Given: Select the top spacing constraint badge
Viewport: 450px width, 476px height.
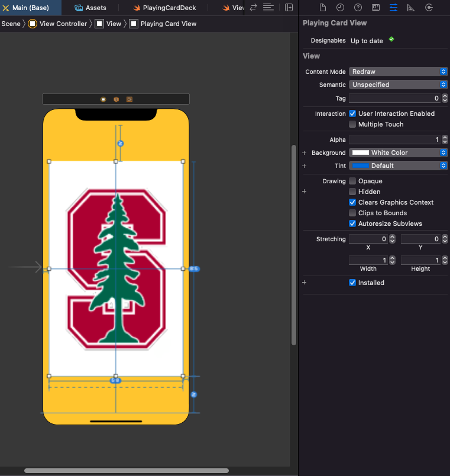Looking at the screenshot, I should pos(121,143).
